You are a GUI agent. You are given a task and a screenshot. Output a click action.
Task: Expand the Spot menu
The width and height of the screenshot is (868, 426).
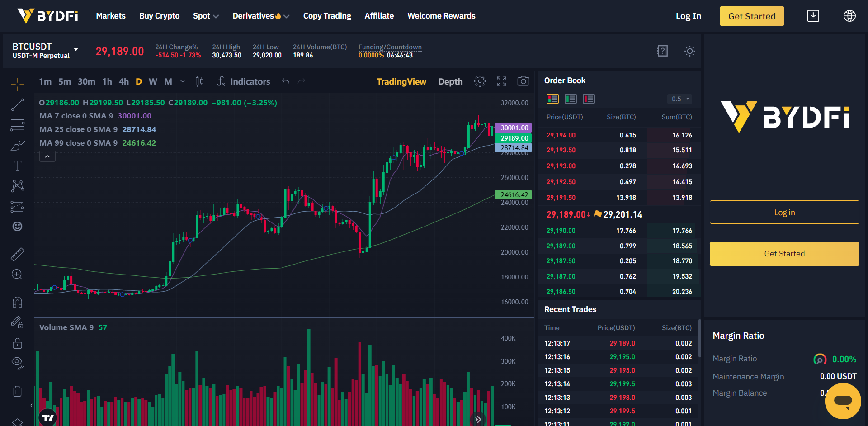tap(206, 16)
